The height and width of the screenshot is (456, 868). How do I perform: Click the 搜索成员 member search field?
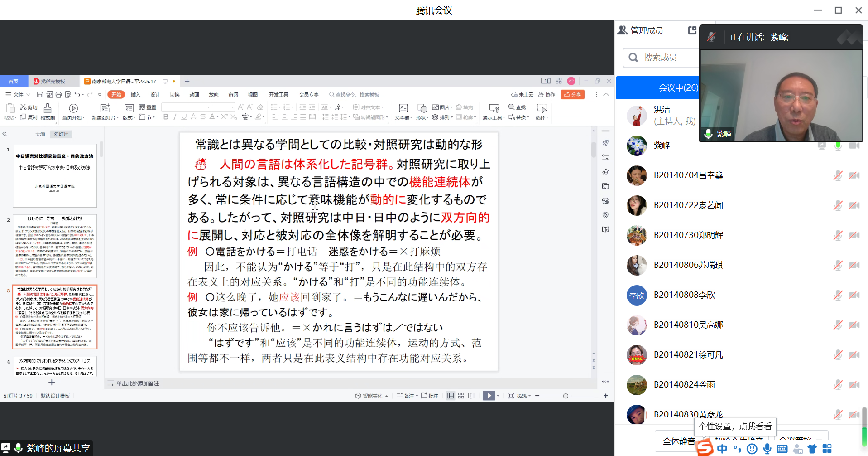(x=661, y=58)
